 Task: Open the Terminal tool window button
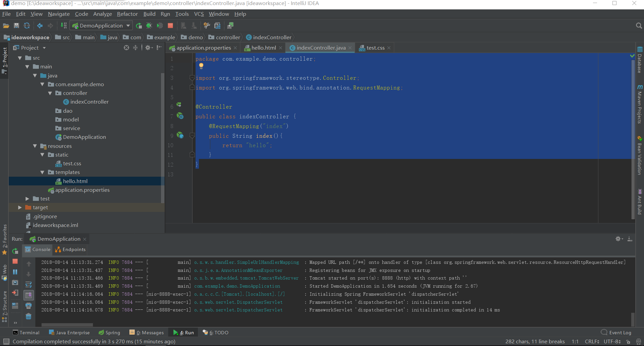(x=26, y=333)
